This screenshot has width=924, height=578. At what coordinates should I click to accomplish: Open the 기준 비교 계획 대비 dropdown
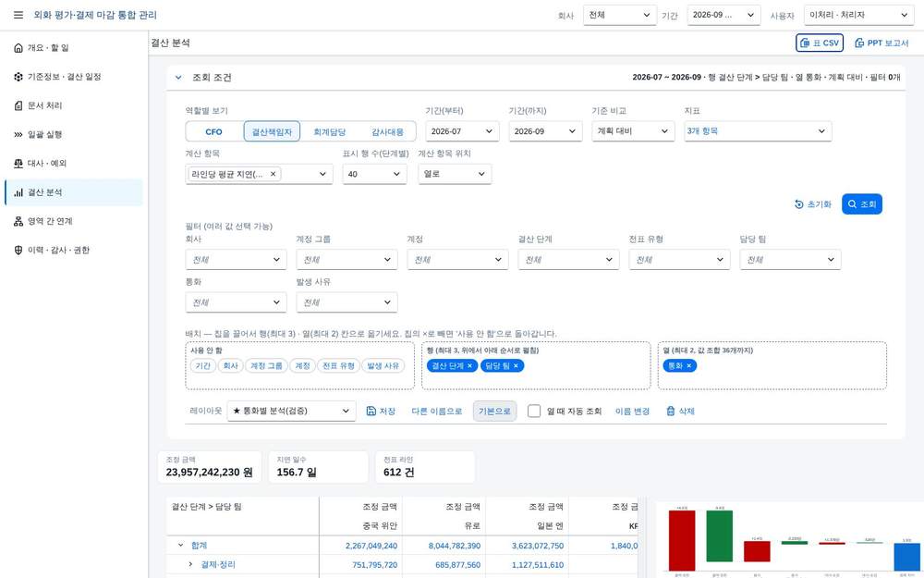pos(634,131)
